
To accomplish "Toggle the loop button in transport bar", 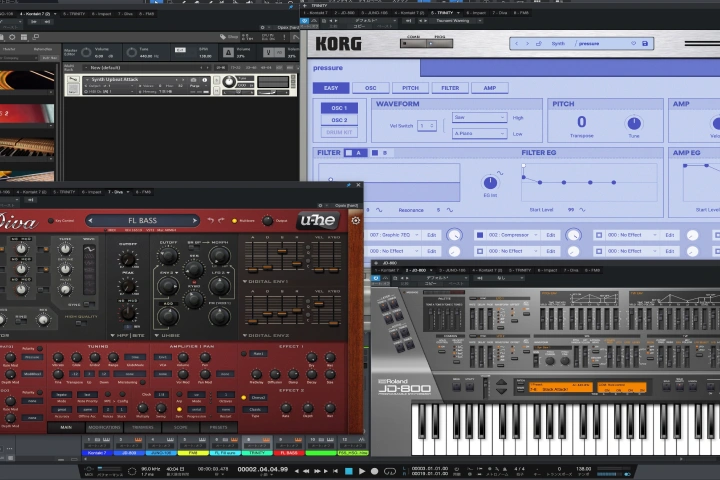I will tap(390, 471).
